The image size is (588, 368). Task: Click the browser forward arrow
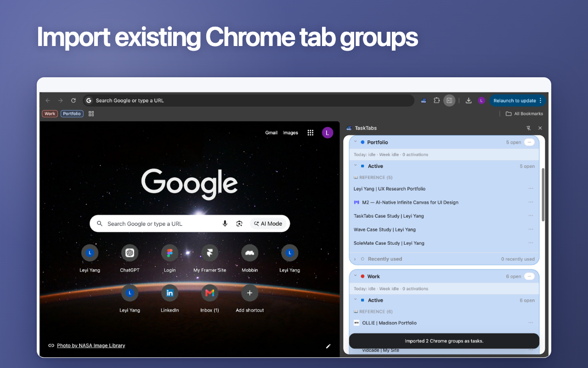coord(60,100)
